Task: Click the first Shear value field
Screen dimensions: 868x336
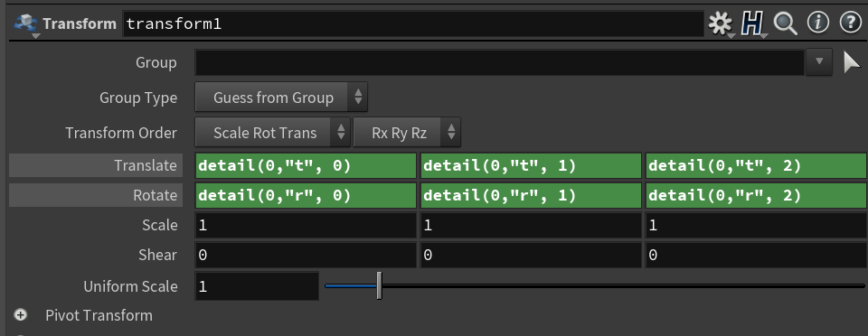Action: [306, 256]
